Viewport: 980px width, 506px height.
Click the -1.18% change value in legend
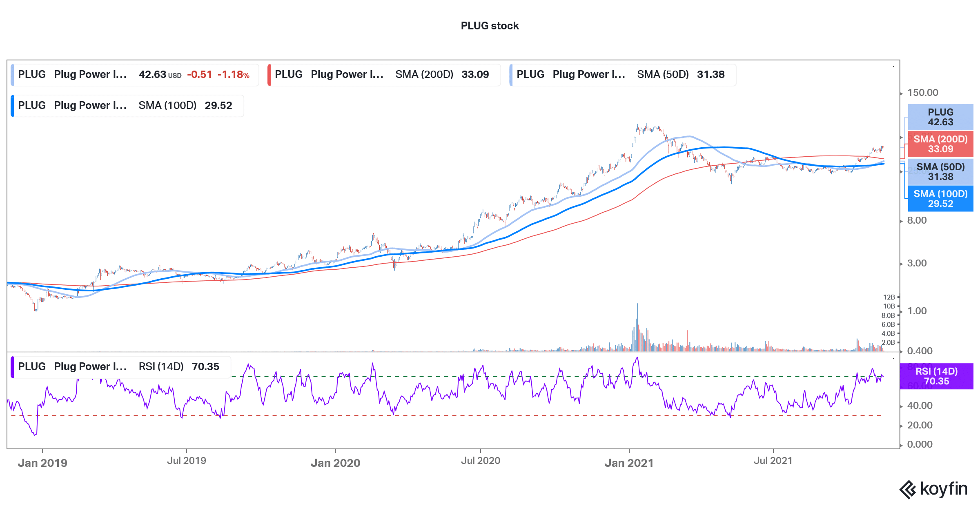[x=234, y=75]
